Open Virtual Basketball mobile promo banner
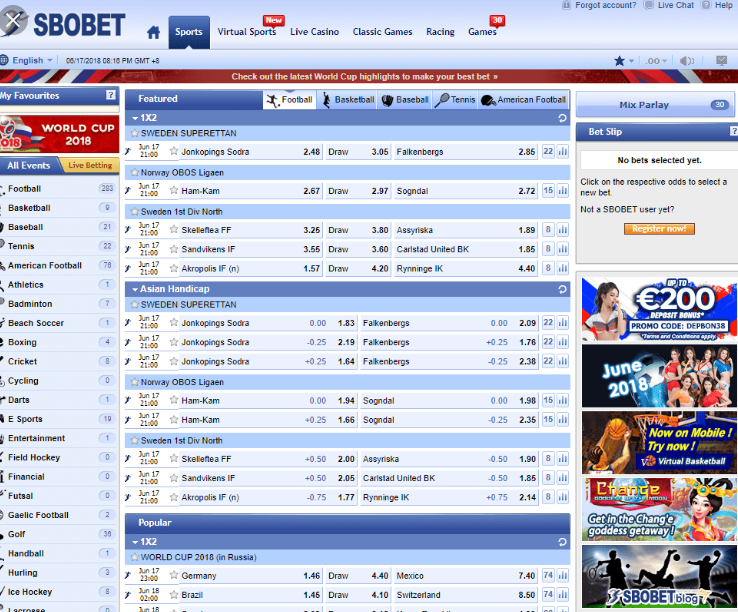Image resolution: width=738 pixels, height=612 pixels. pos(659,443)
